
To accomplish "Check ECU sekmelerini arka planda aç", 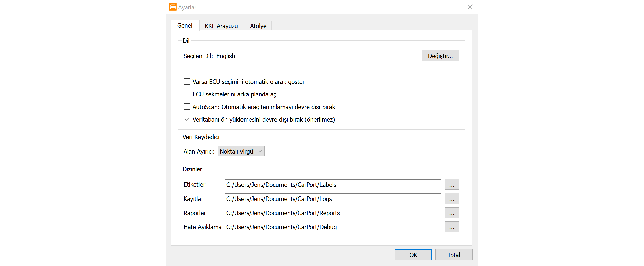I will click(187, 94).
